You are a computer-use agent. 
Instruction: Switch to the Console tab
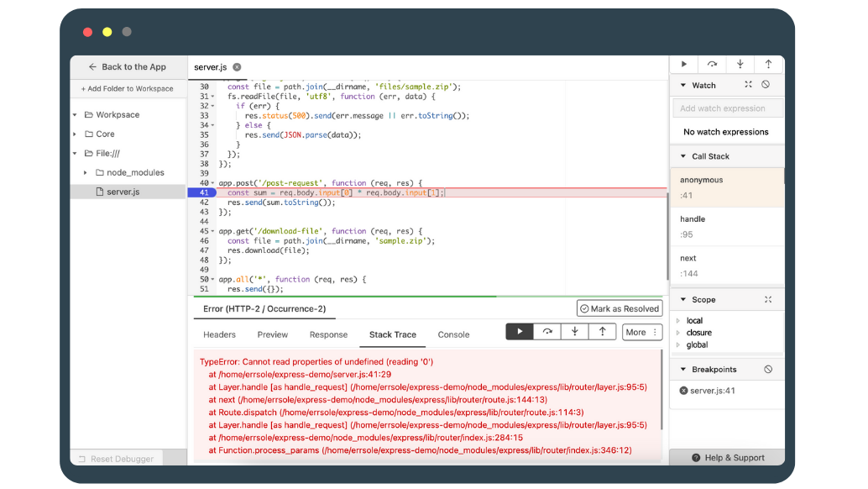(x=453, y=334)
